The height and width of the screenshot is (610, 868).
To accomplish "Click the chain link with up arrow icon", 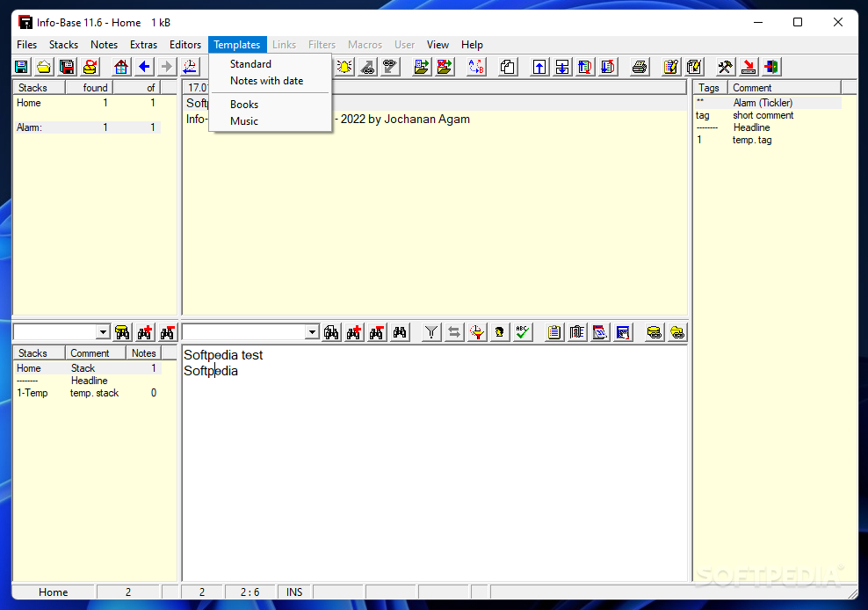I will (367, 67).
